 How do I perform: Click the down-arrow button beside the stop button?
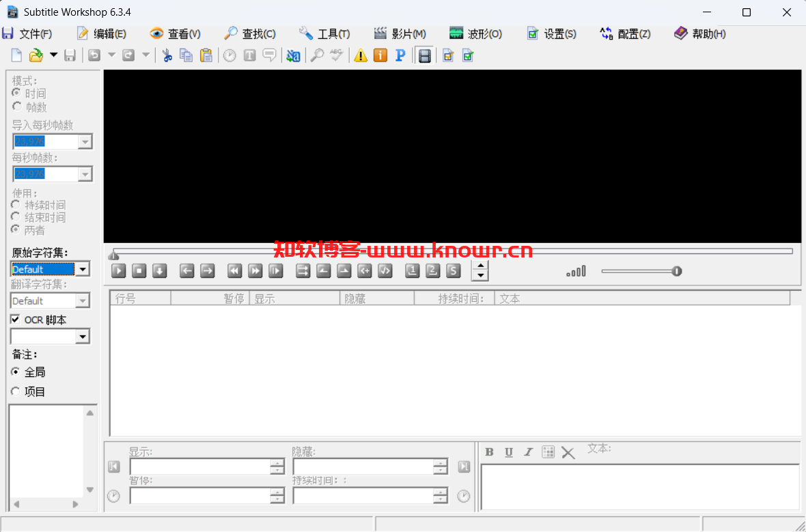coord(159,270)
